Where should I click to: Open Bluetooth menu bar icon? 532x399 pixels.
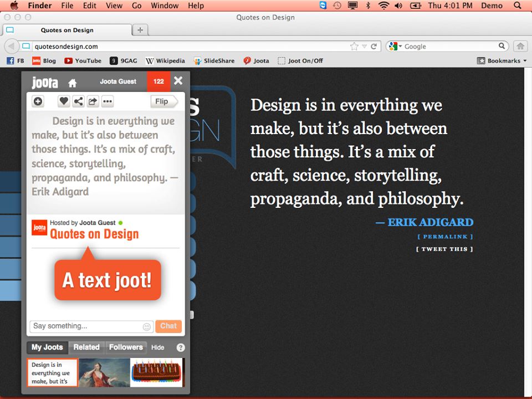(368, 6)
